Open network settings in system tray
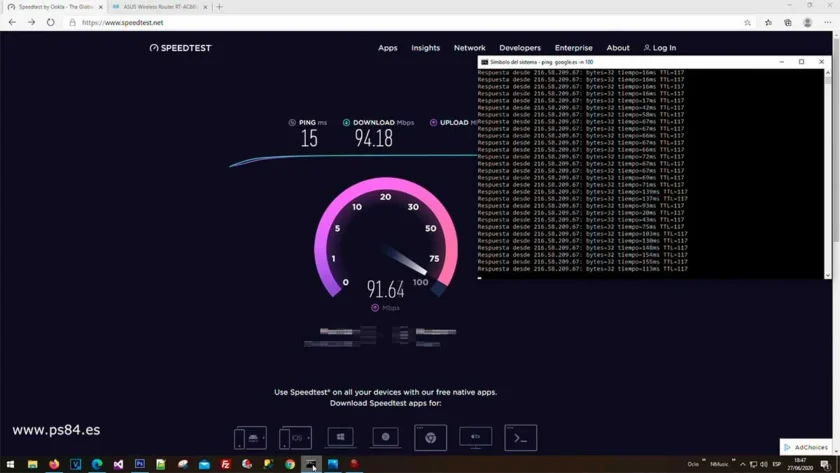 click(753, 464)
